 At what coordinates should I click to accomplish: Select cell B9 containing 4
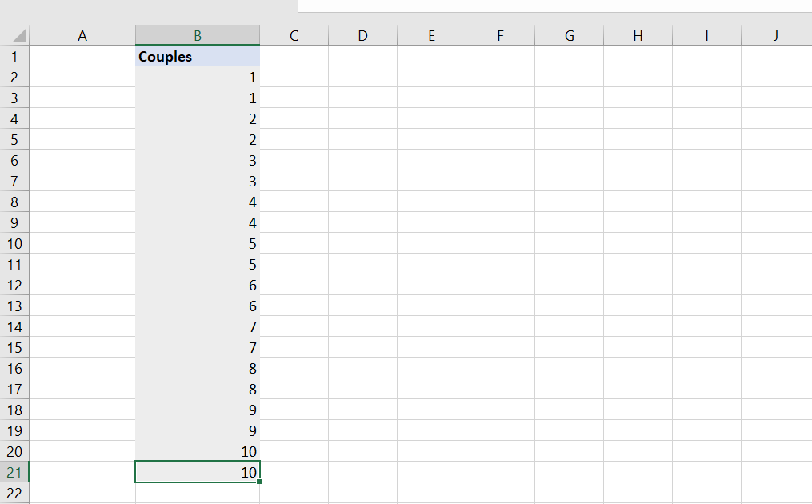pos(198,223)
